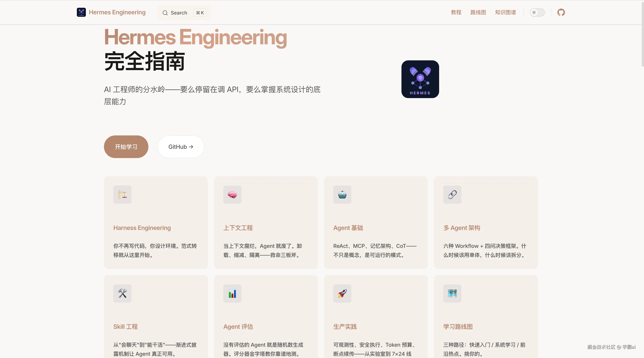Click the hammer-wrench icon on Skill card

pos(122,293)
